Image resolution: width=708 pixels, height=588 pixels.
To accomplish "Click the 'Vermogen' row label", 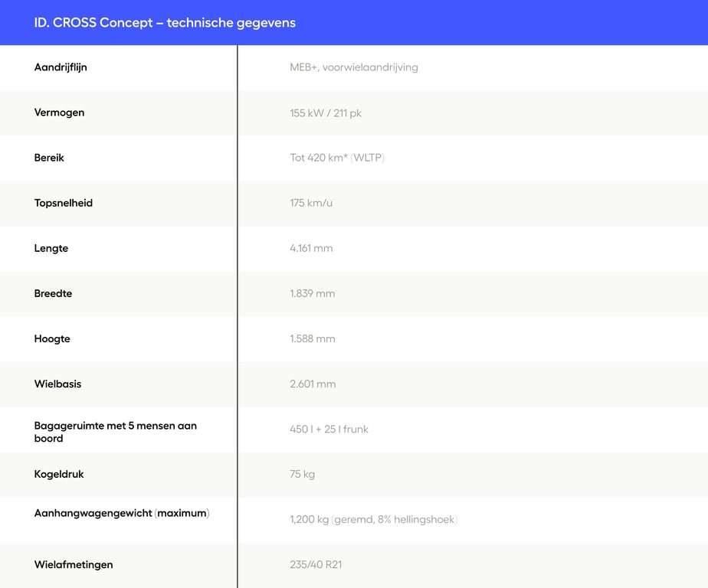I will point(59,113).
